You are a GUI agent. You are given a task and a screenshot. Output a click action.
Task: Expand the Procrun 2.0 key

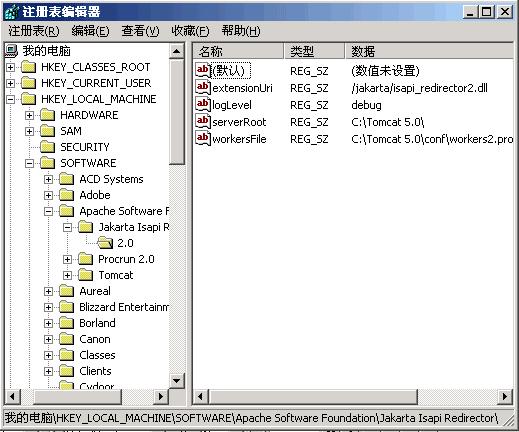(67, 259)
